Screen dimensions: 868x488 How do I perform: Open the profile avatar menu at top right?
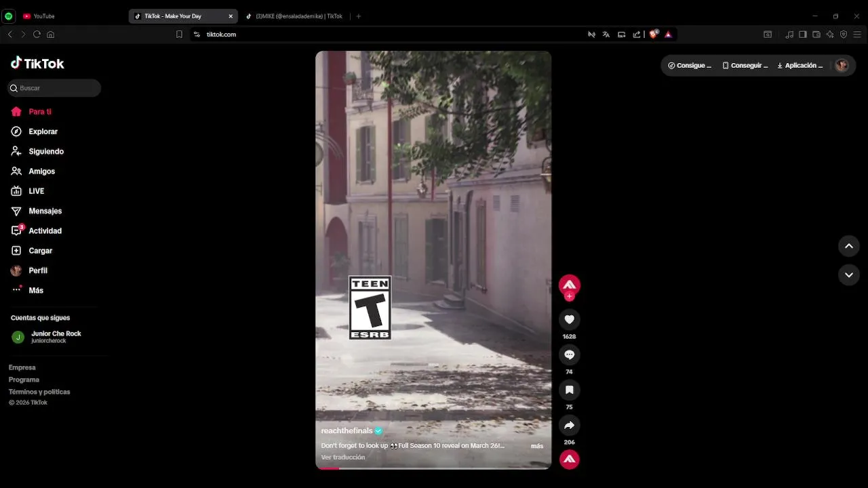(842, 65)
